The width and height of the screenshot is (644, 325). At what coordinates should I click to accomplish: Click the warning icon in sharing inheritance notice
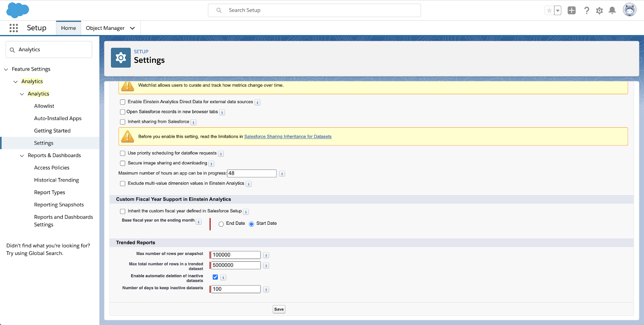point(128,137)
